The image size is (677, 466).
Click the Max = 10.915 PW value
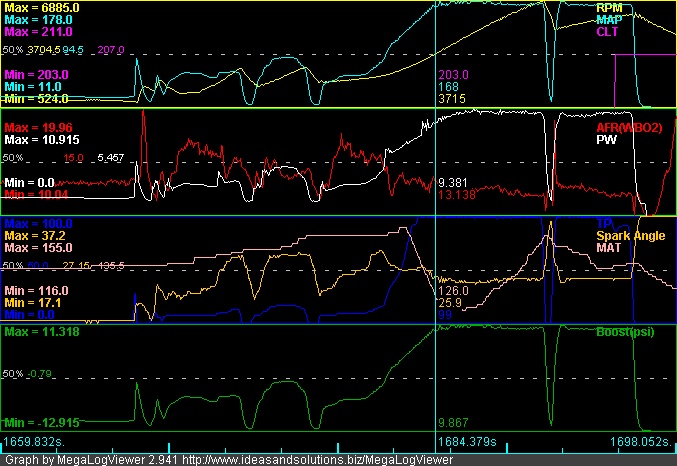[42, 139]
